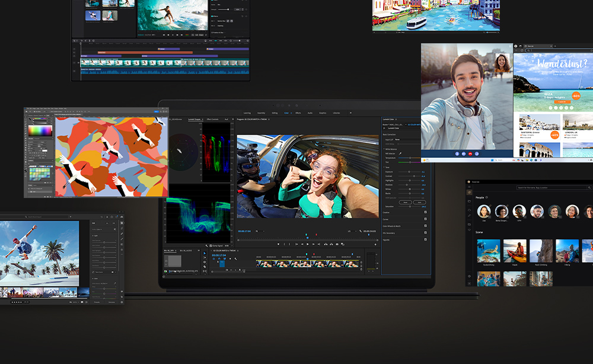Click the wrench settings icon below scopes
Viewport: 593px width, 364px height.
click(207, 245)
